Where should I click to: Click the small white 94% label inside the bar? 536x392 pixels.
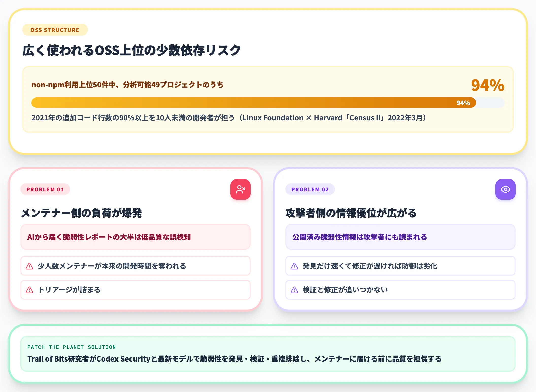[x=463, y=103]
